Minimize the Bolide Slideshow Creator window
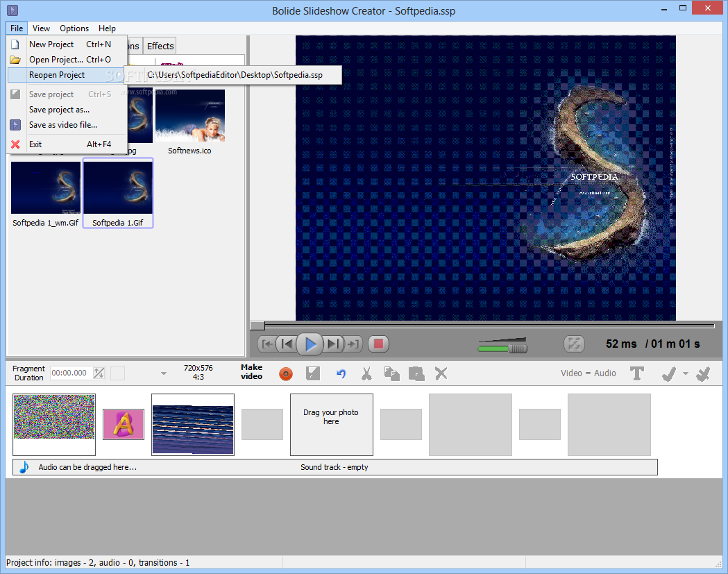 point(664,8)
